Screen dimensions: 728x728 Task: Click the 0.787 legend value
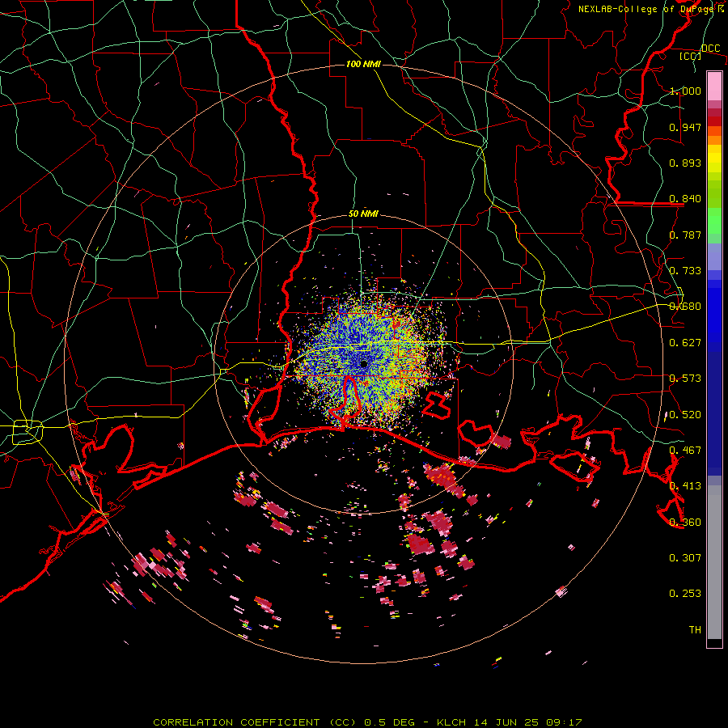tap(685, 235)
